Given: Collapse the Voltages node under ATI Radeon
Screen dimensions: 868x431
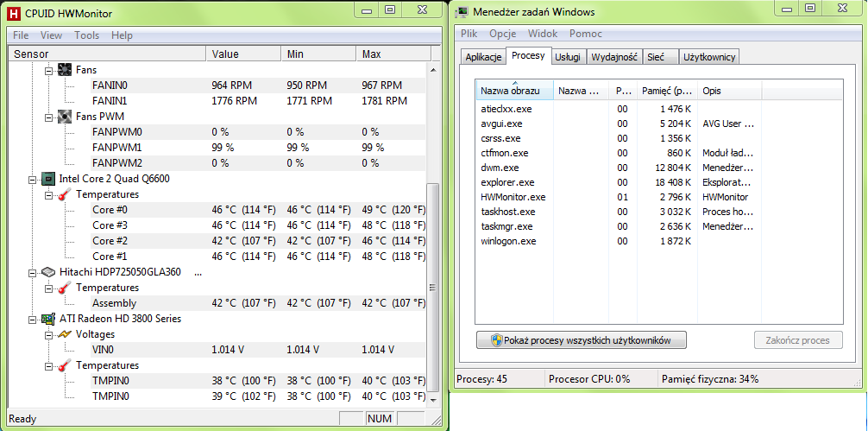Looking at the screenshot, I should tap(48, 334).
